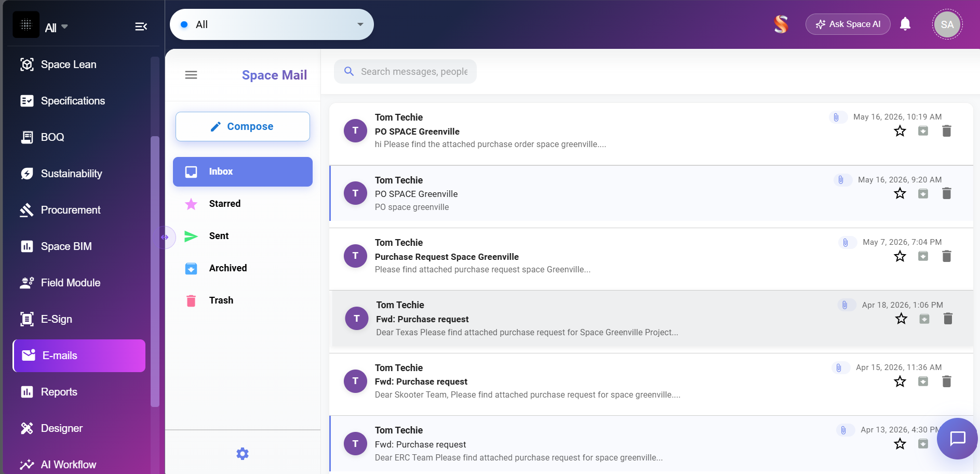Archive the Apr 18 Fwd: Purchase request email

point(924,319)
